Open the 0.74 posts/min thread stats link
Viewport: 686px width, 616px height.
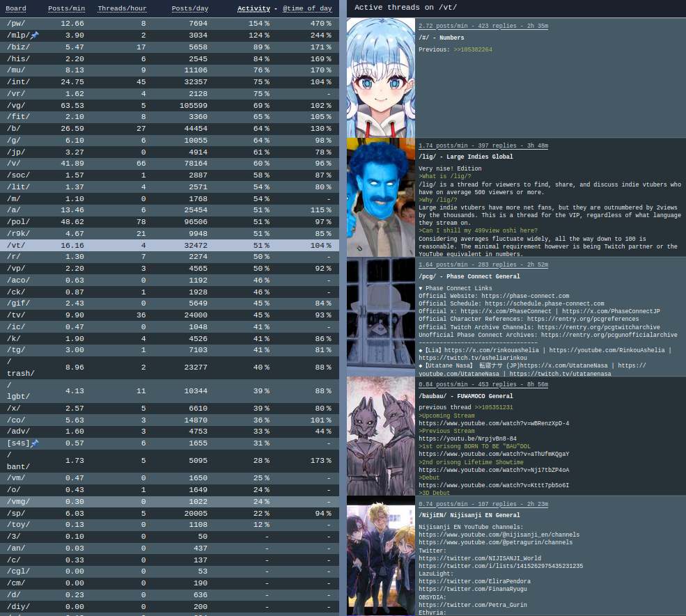483,504
